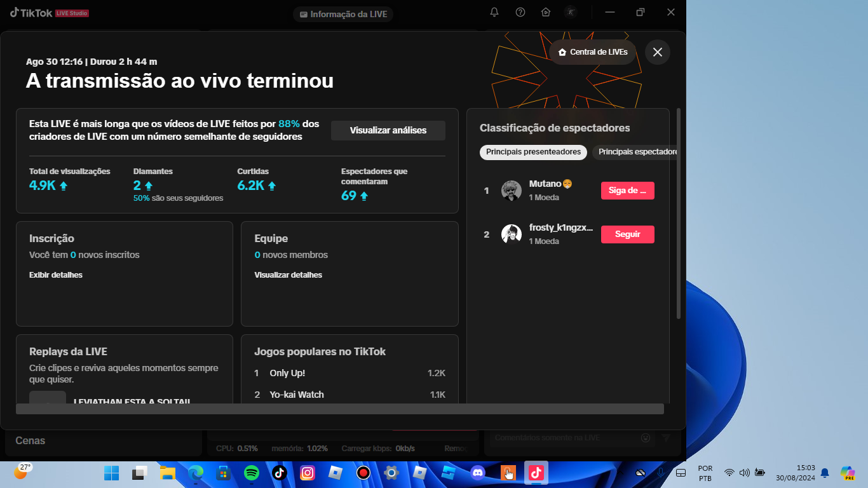
Task: Click the Informação da LIVE pill
Action: click(343, 14)
